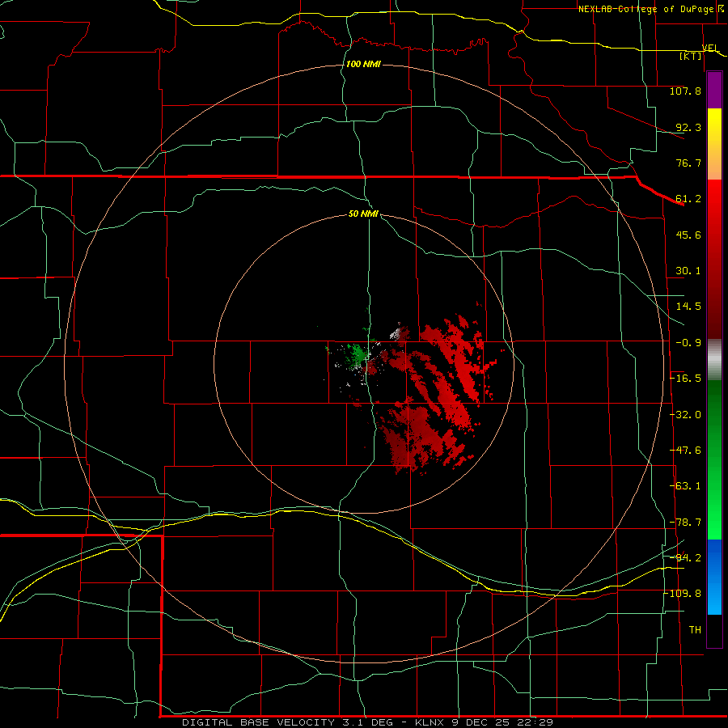Select the -63.1 scale value
Viewport: 728px width, 728px height.
point(686,486)
